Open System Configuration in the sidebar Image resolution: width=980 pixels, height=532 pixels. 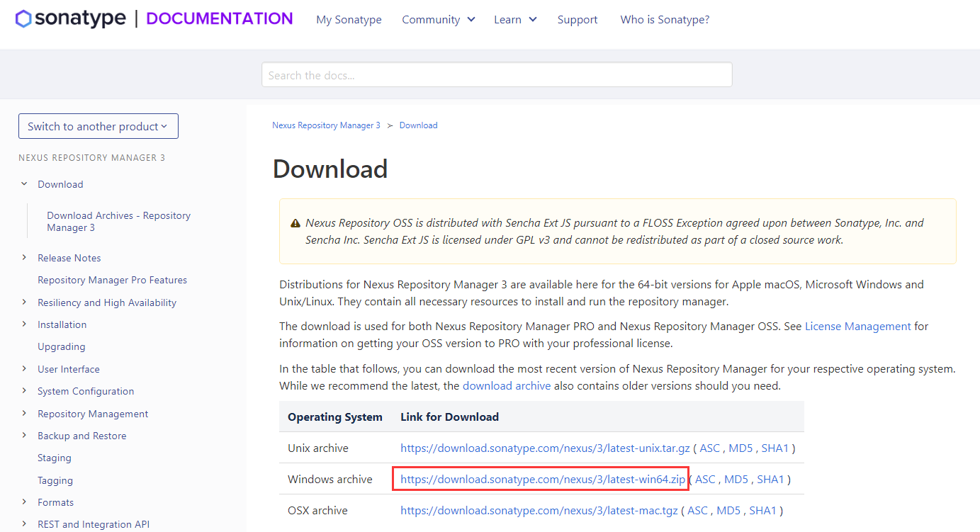pyautogui.click(x=86, y=391)
